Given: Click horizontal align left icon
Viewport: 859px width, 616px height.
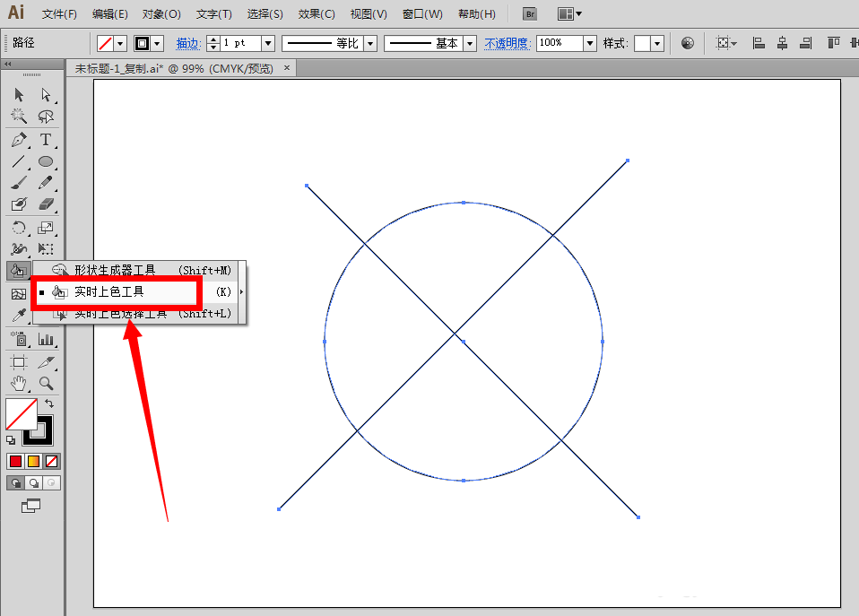Looking at the screenshot, I should click(759, 43).
